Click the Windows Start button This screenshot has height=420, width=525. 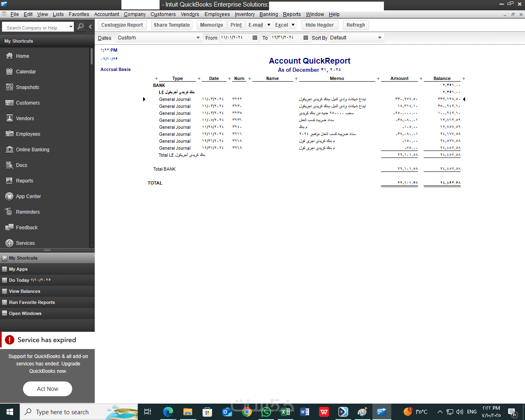tap(10, 412)
